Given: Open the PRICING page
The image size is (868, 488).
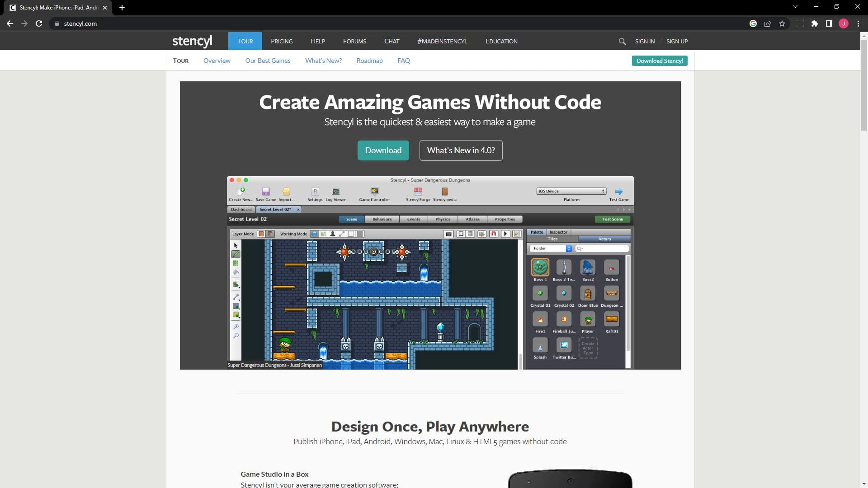Looking at the screenshot, I should [282, 41].
